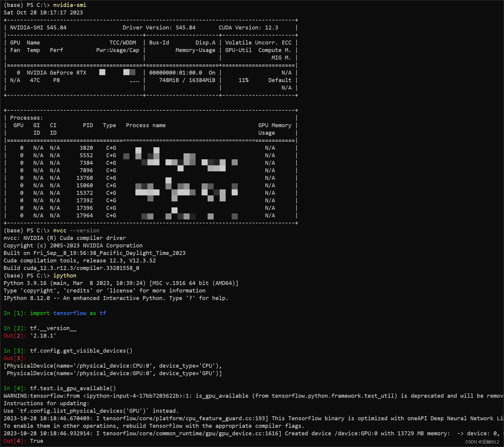
Task: Click 'Cuda compilation tools, release 12.3' line
Action: tap(80, 261)
